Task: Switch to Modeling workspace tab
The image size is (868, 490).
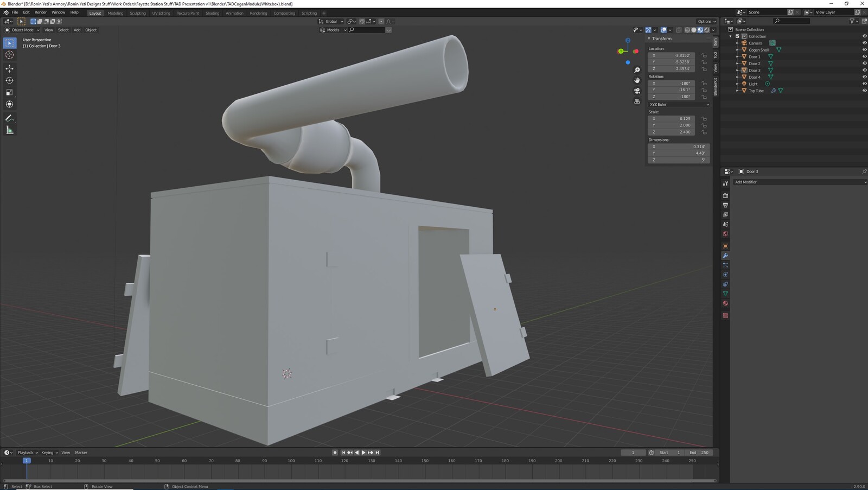Action: click(x=115, y=13)
